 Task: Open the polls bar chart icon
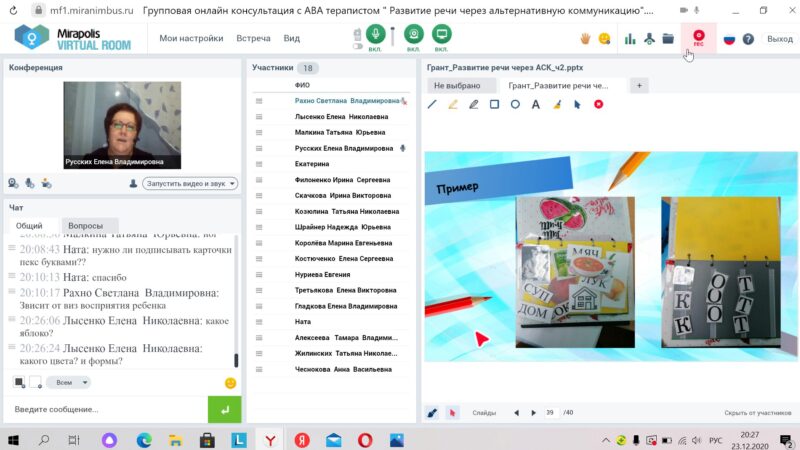[x=630, y=39]
